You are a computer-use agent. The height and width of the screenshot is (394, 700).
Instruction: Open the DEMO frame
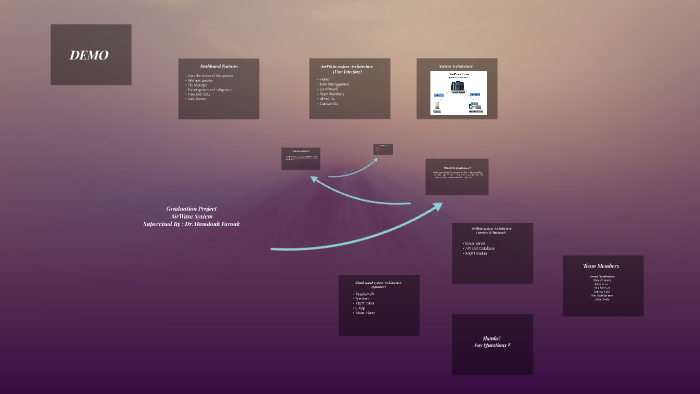point(91,54)
